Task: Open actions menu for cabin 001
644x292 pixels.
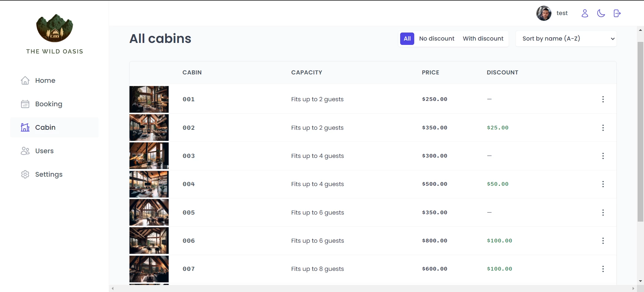Action: point(603,99)
